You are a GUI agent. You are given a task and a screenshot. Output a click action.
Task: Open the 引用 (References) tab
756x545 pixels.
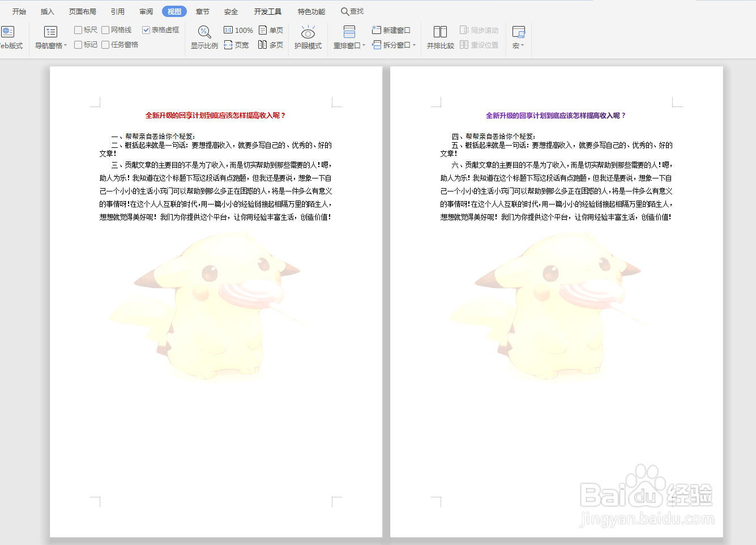coord(118,11)
